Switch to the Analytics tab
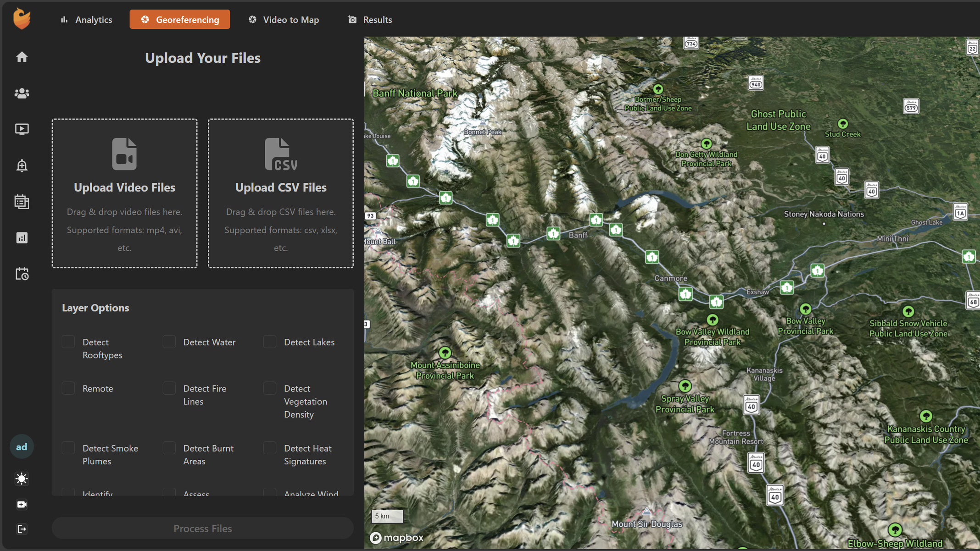The image size is (980, 551). pos(86,20)
